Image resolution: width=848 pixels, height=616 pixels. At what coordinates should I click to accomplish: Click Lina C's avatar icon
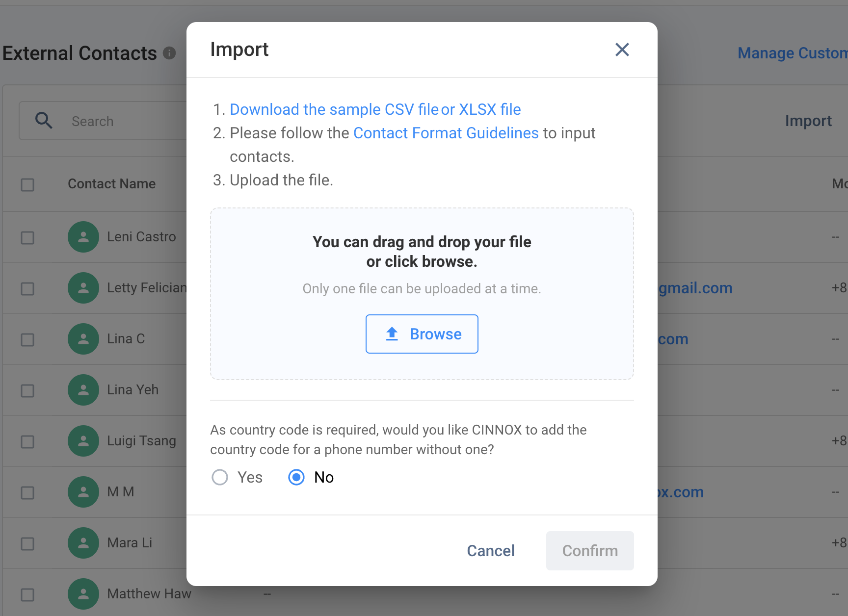[83, 339]
